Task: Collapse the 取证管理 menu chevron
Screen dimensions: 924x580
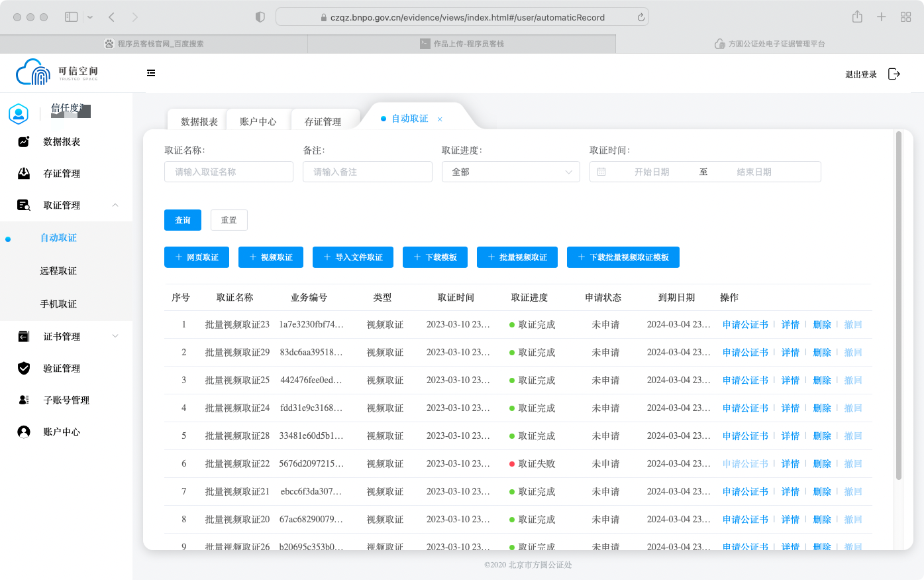Action: [x=115, y=205]
